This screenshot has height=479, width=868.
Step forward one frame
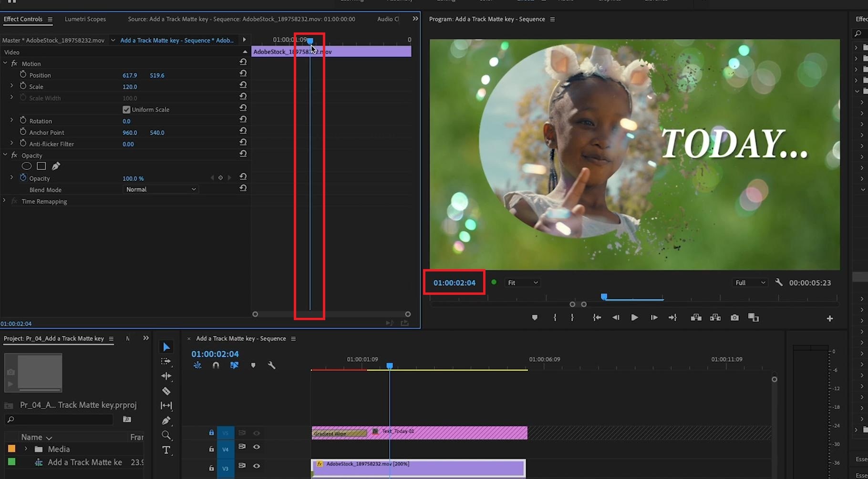[654, 318]
